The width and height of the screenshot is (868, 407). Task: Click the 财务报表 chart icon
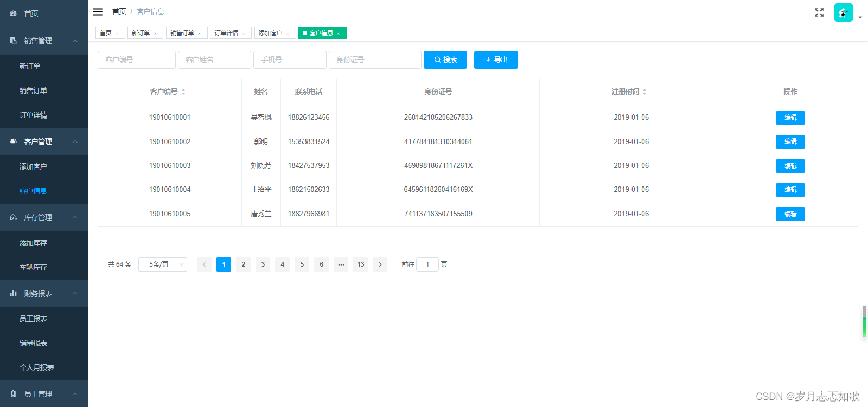click(13, 294)
